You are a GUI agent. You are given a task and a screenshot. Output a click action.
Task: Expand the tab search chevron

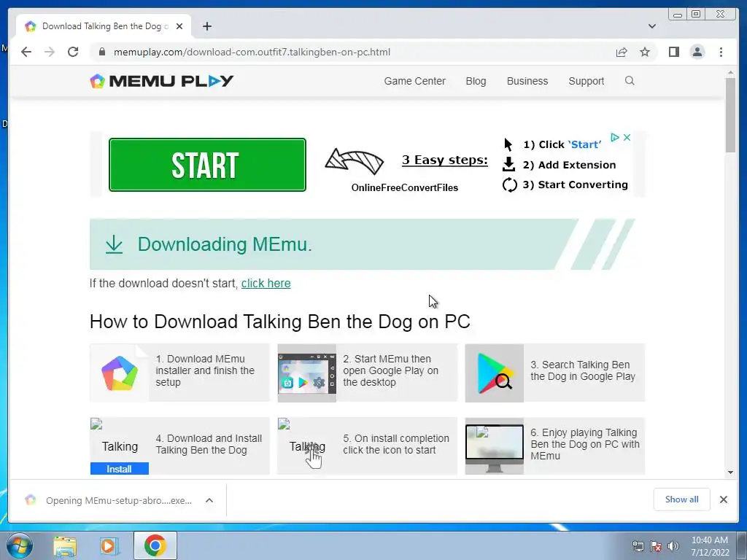coord(651,26)
